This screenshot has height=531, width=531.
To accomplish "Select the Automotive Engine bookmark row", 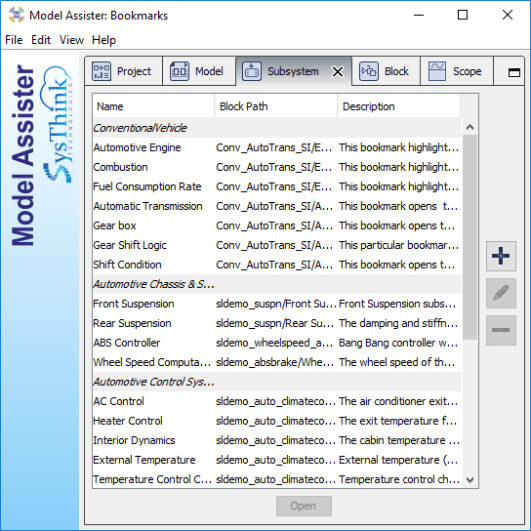I will [277, 148].
